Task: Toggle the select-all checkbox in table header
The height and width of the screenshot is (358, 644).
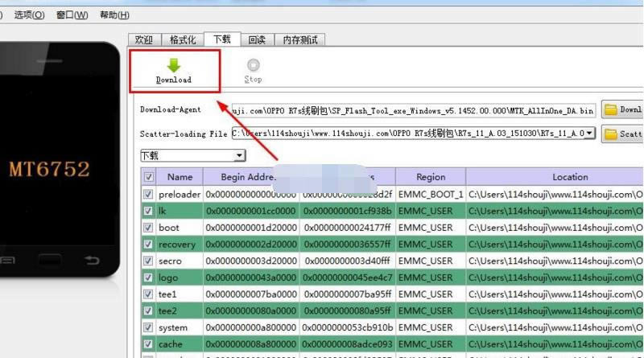Action: tap(148, 177)
